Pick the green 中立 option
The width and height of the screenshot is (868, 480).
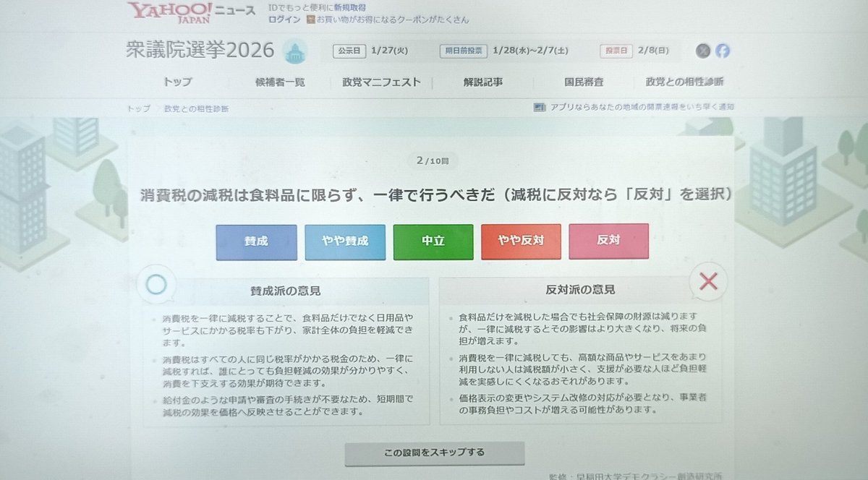click(x=433, y=242)
